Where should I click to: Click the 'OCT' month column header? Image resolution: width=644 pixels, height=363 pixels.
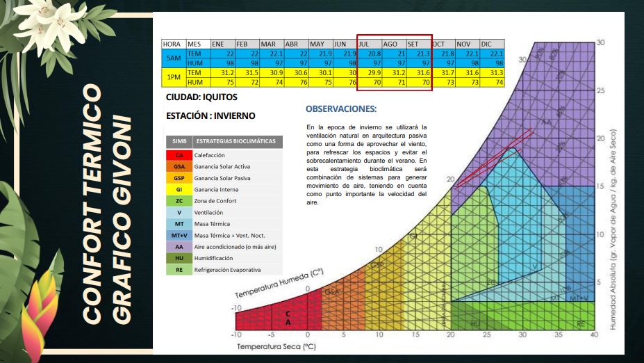pos(443,44)
